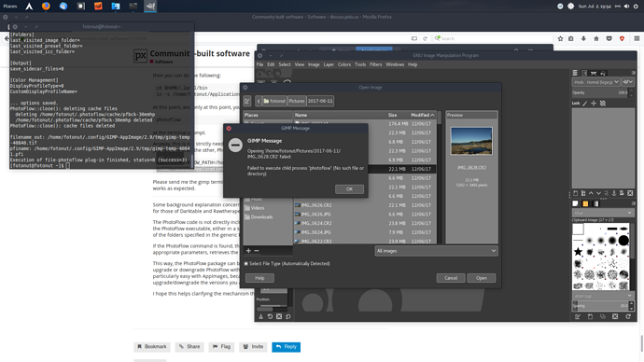Click the lock position and size icon
Viewport: 644px width, 362px height.
(x=594, y=104)
